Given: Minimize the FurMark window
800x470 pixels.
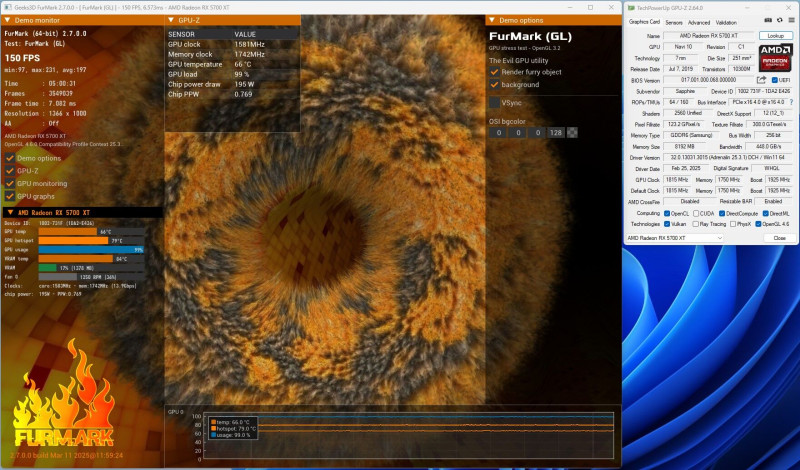Looking at the screenshot, I should click(570, 7).
